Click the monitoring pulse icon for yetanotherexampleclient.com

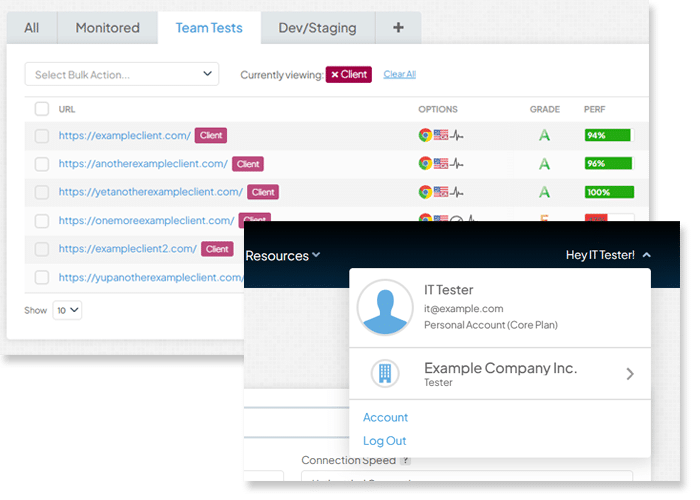pos(457,192)
